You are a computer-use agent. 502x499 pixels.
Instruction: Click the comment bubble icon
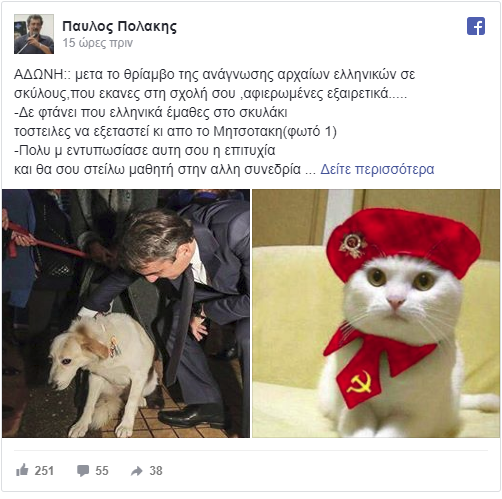(83, 471)
